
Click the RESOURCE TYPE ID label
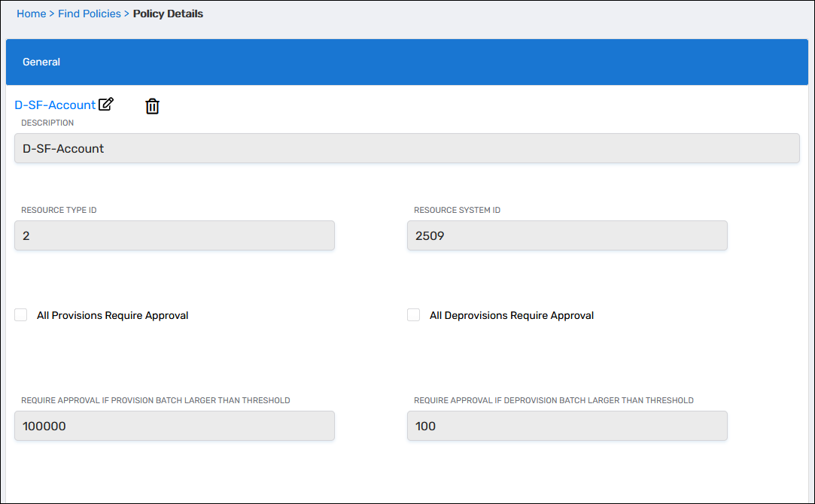click(59, 210)
